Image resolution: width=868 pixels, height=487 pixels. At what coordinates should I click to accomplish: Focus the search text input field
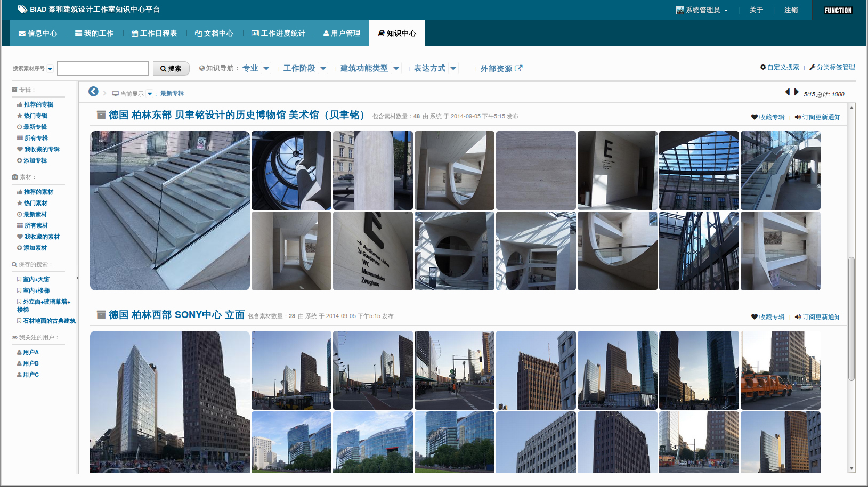103,68
